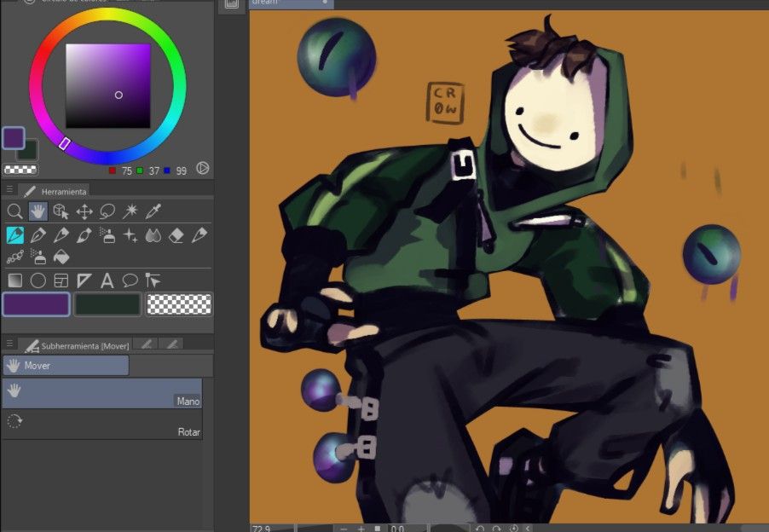Select the Frame border panel tool

(x=61, y=280)
